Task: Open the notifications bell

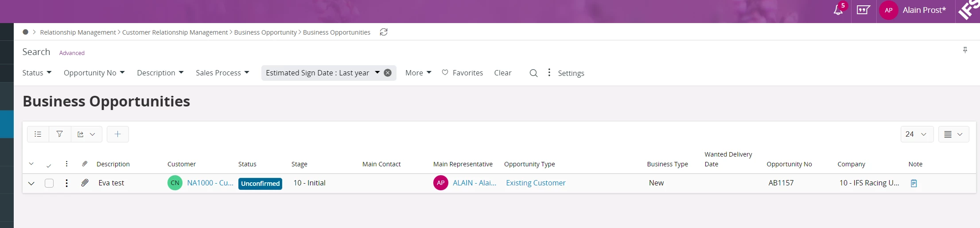Action: pos(838,10)
